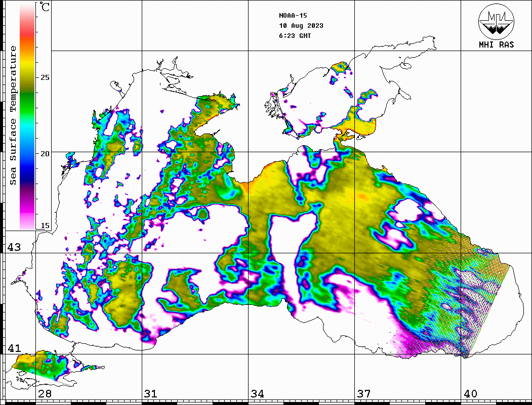
Task: Click longitude label 34
Action: (257, 394)
